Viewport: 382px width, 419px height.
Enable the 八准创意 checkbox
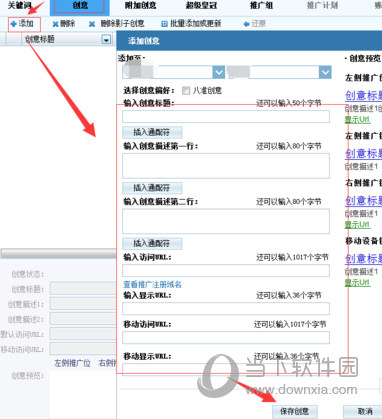(186, 90)
